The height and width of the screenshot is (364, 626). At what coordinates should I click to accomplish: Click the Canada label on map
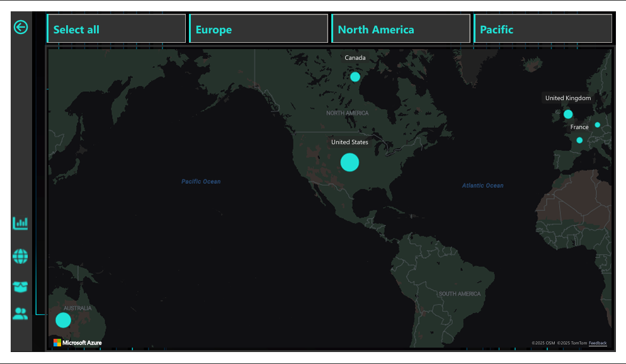(355, 58)
